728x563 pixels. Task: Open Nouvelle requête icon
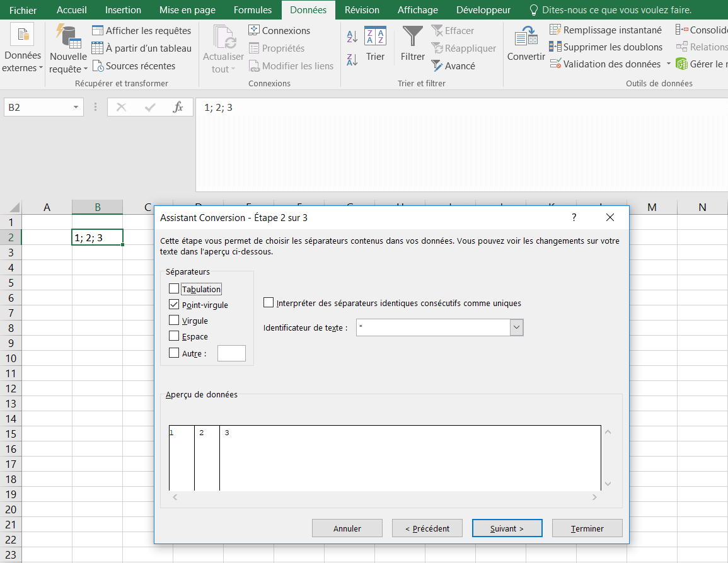point(68,36)
